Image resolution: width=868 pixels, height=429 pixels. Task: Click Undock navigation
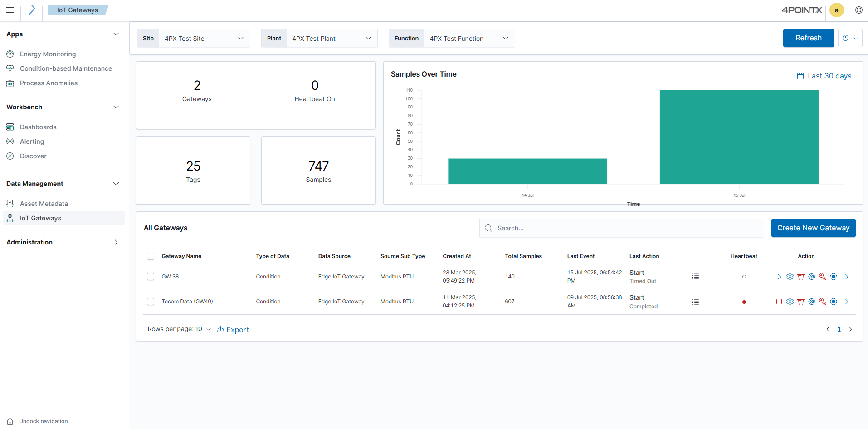[43, 421]
